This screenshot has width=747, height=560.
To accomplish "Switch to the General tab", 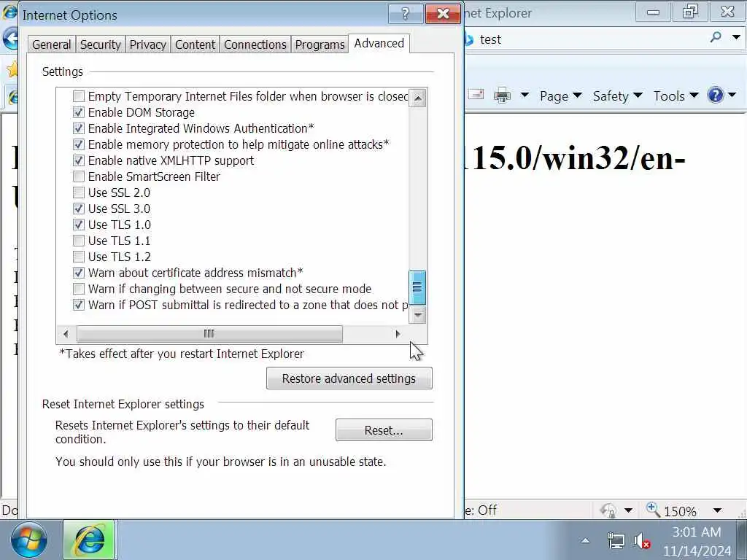I will pyautogui.click(x=52, y=44).
